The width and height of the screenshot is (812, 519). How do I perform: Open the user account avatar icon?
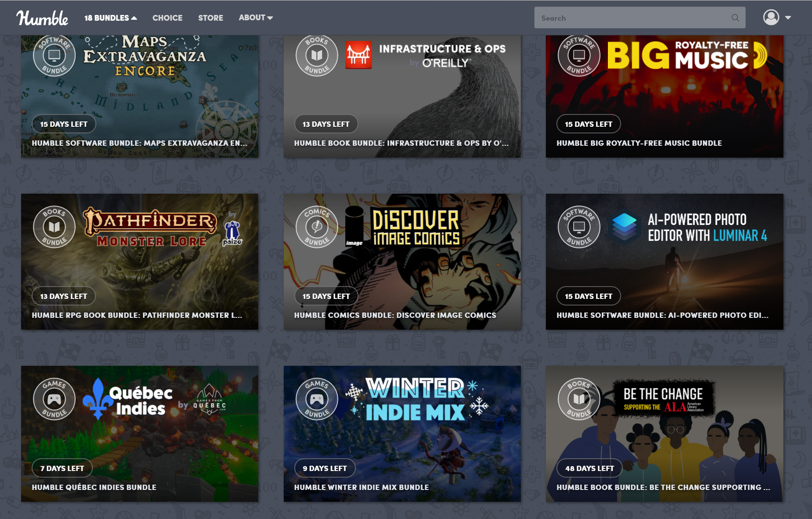[771, 18]
